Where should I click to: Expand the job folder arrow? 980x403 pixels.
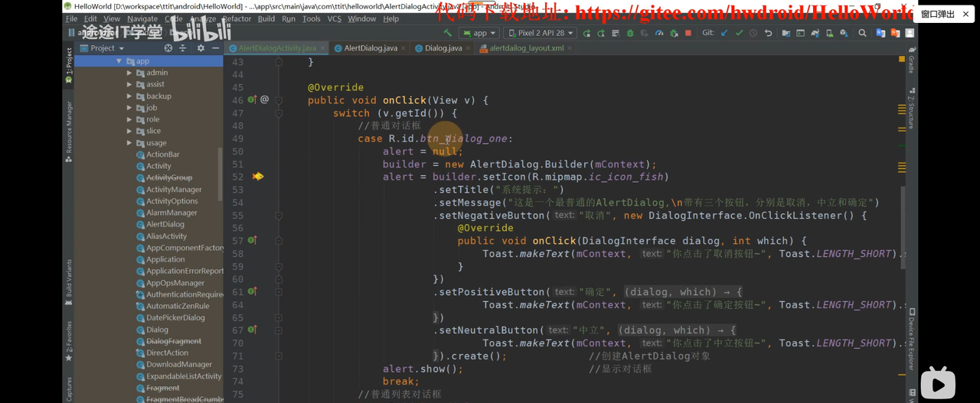pos(129,108)
